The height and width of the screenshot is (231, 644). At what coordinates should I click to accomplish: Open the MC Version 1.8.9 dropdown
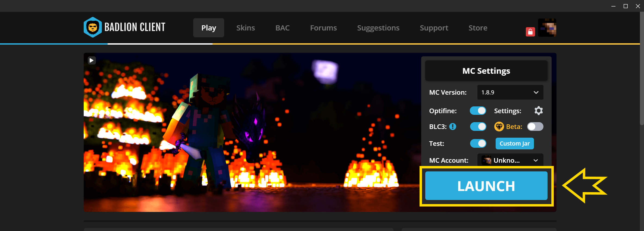(510, 92)
